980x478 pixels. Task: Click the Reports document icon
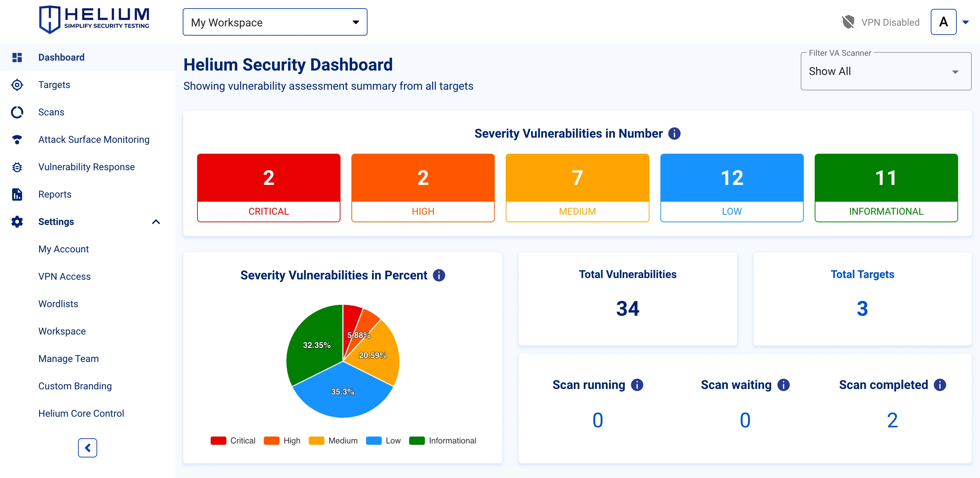point(17,194)
